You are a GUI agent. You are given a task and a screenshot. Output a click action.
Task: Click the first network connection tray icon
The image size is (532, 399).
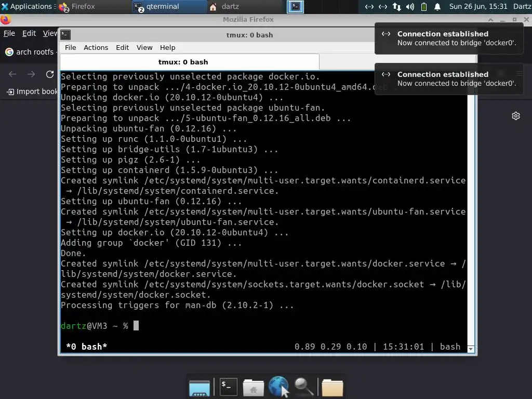coord(369,7)
